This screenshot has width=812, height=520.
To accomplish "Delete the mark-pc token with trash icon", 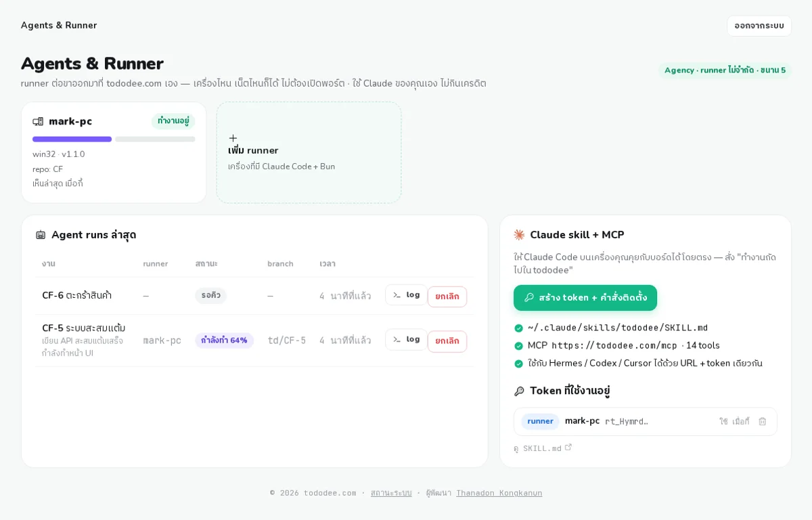I will pyautogui.click(x=763, y=421).
